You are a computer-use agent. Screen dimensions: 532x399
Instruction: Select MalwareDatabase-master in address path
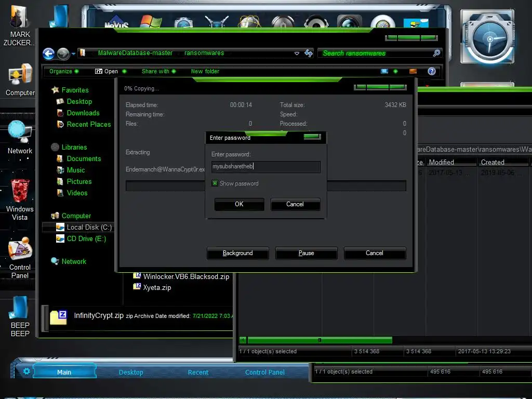point(135,53)
